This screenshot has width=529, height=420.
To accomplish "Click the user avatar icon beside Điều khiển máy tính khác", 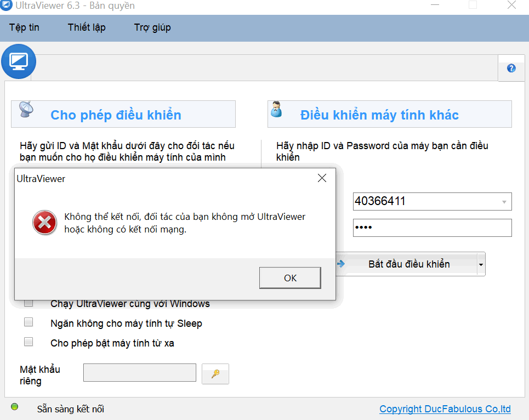I will [x=276, y=109].
